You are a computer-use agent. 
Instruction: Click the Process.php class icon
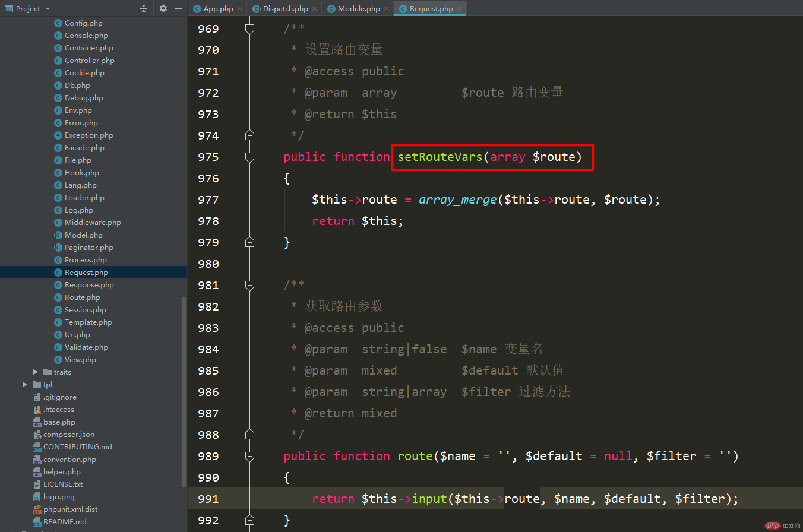tap(58, 259)
